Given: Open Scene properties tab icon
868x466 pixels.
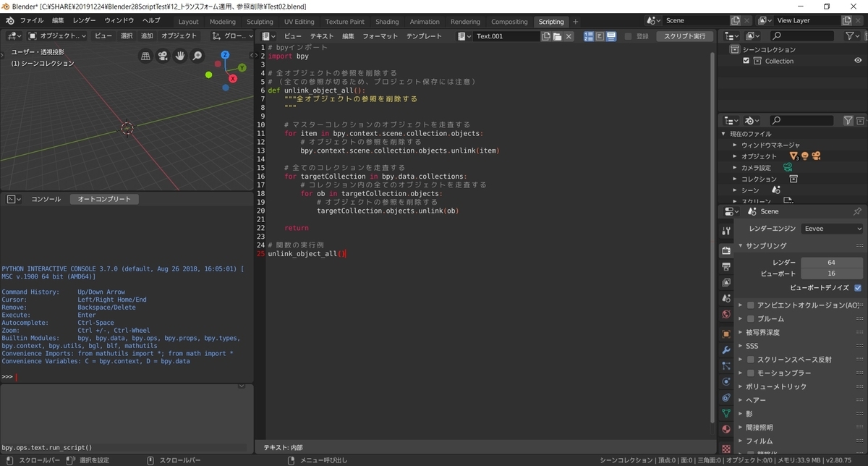Looking at the screenshot, I should pos(726,298).
